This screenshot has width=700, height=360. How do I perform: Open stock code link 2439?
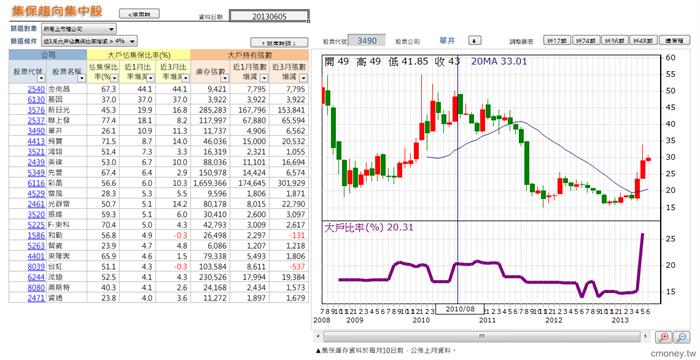click(36, 162)
